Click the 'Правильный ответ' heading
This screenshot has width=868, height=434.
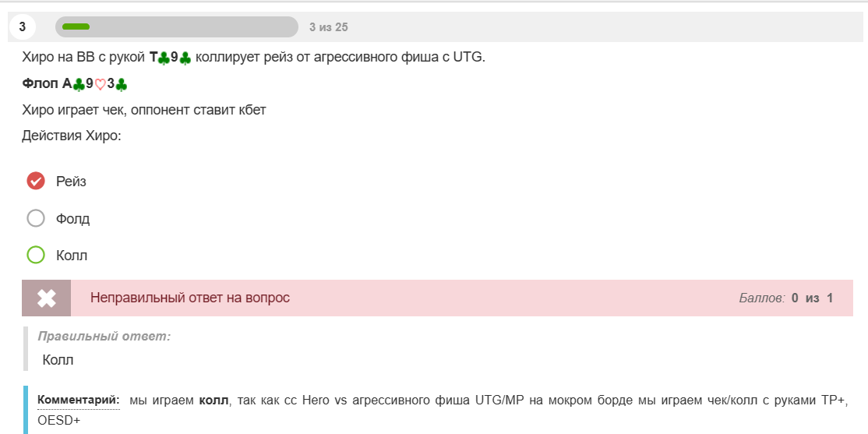coord(104,336)
